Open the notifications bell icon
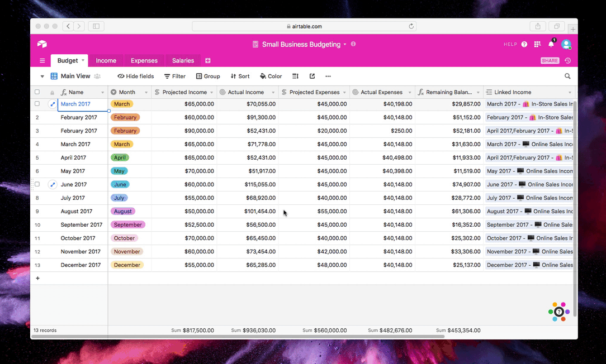 551,44
